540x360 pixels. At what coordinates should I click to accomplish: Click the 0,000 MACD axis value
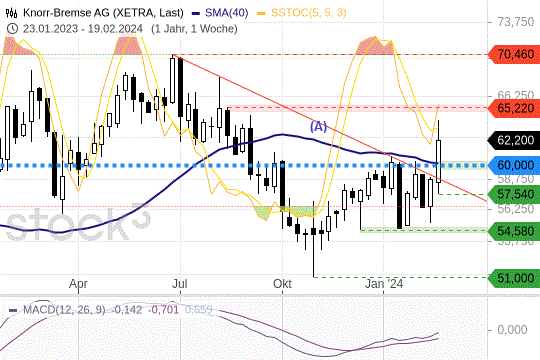pos(512,330)
